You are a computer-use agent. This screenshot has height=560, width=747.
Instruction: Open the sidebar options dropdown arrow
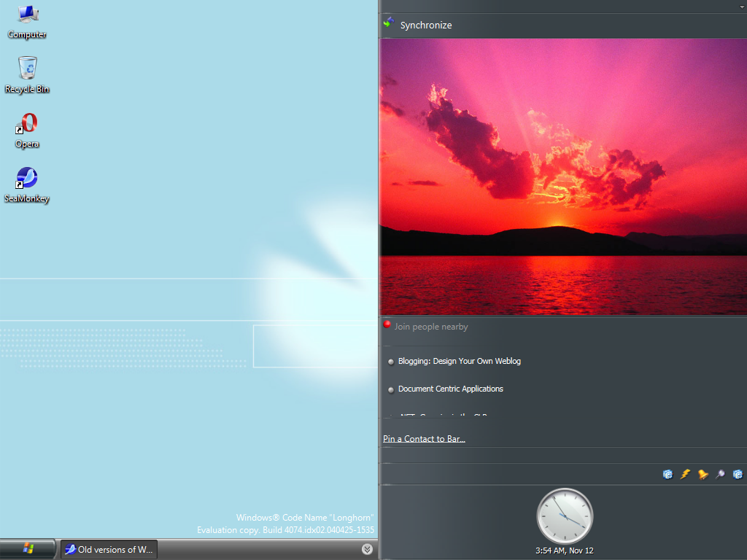(x=741, y=6)
